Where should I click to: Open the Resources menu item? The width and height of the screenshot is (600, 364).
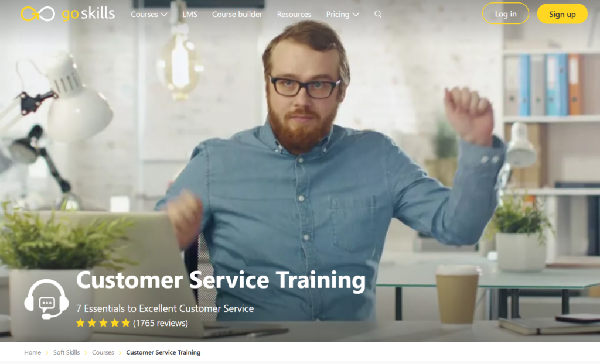point(294,14)
